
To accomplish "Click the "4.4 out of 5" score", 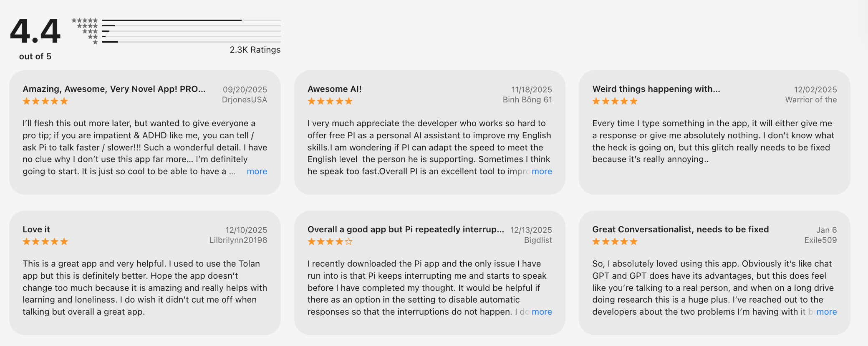I will (35, 36).
